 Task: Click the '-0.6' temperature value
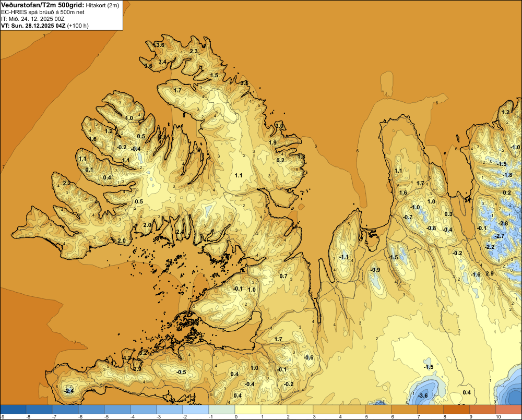point(309,357)
